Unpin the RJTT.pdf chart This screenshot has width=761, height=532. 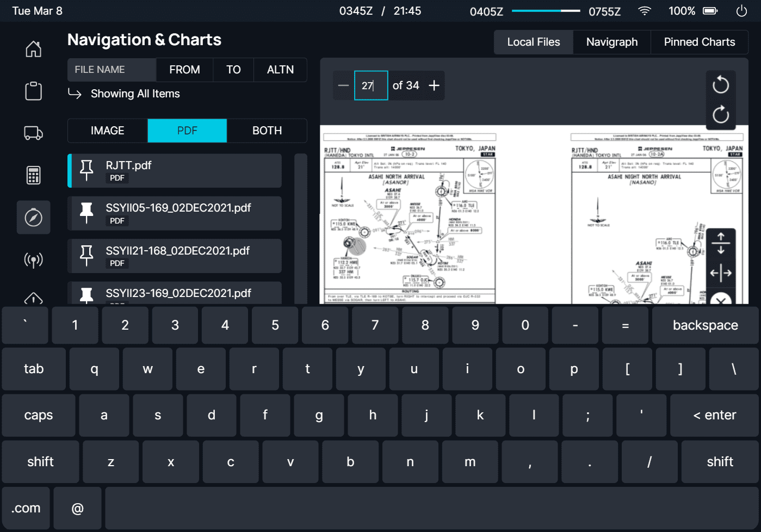[86, 170]
